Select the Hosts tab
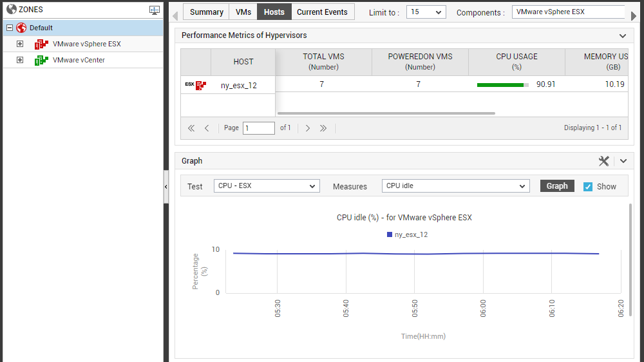This screenshot has width=644, height=362. (274, 12)
